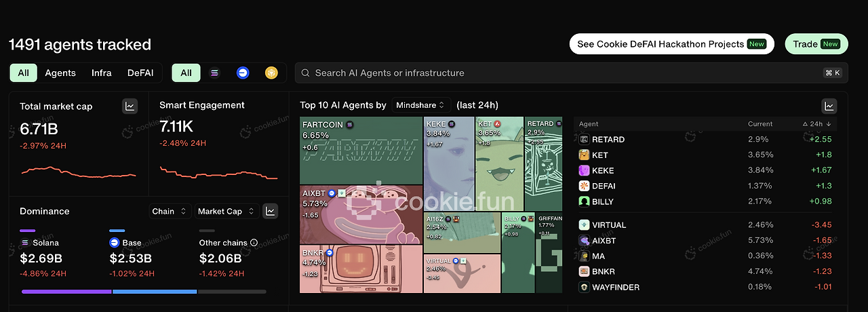868x312 pixels.
Task: Click the FARTCOIN treemap tile
Action: [361, 151]
